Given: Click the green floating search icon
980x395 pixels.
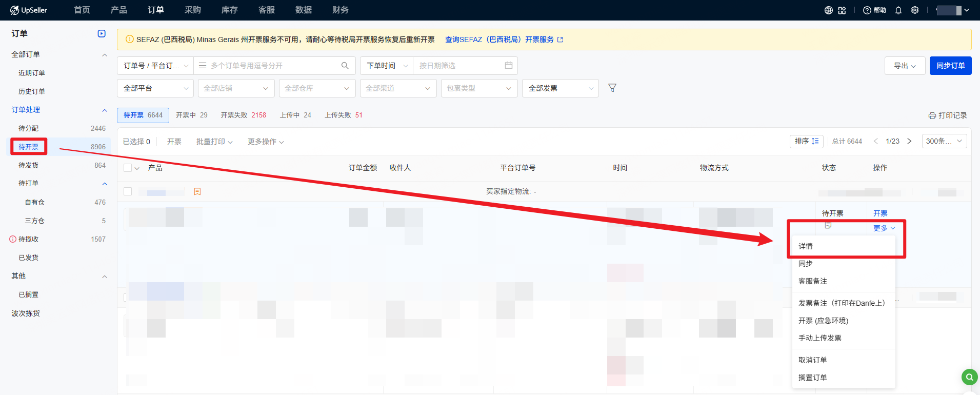Looking at the screenshot, I should point(969,378).
